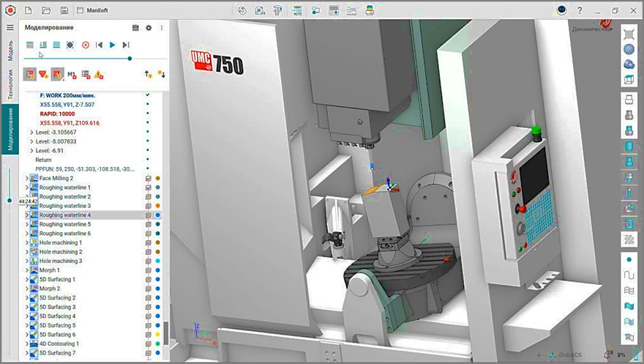This screenshot has width=644, height=364.
Task: Select the sphere shading view icon
Action: (629, 49)
